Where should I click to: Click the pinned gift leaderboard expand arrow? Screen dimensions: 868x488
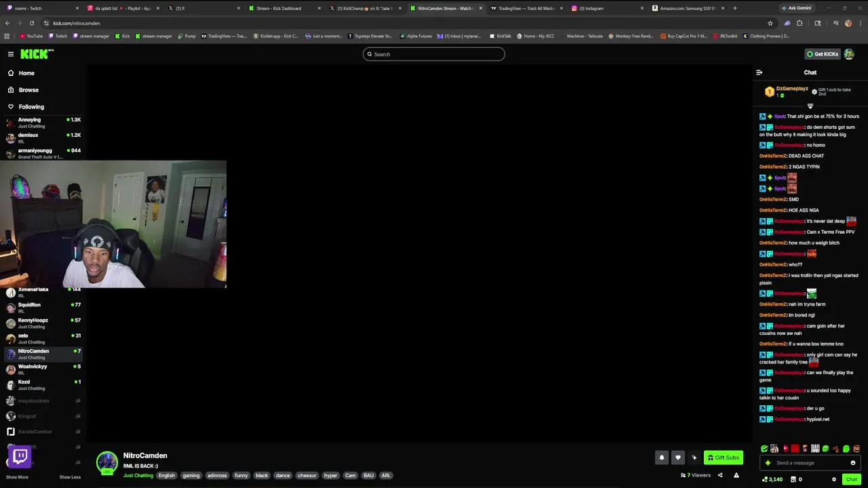[810, 106]
